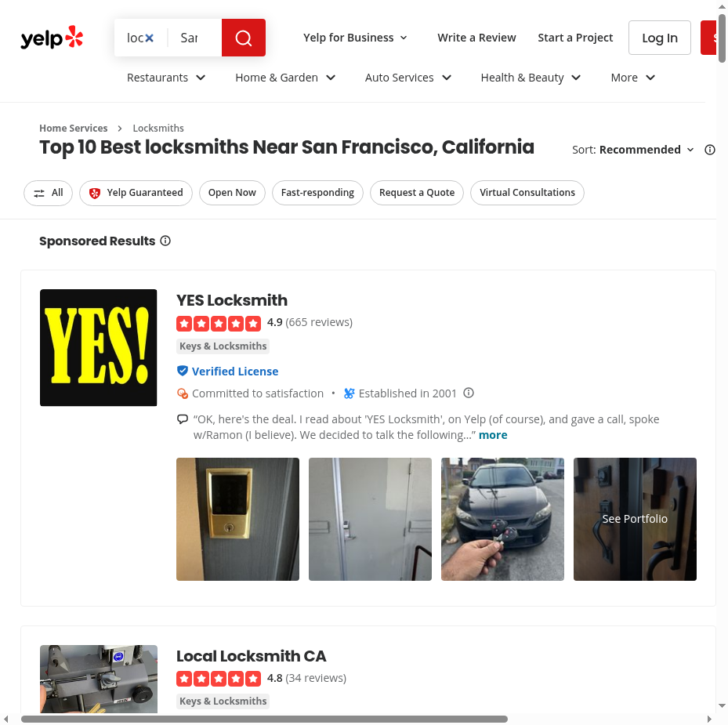Click the Yelp logo

[52, 38]
